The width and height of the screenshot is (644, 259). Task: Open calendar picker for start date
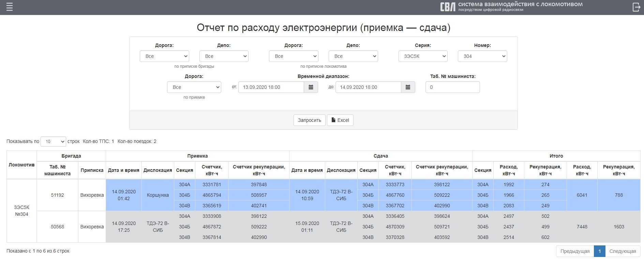[x=311, y=87]
